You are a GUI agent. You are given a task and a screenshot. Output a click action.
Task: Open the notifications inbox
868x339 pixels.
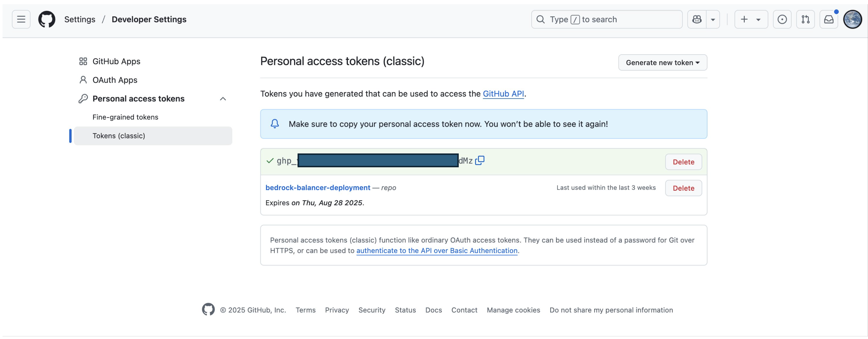[829, 19]
